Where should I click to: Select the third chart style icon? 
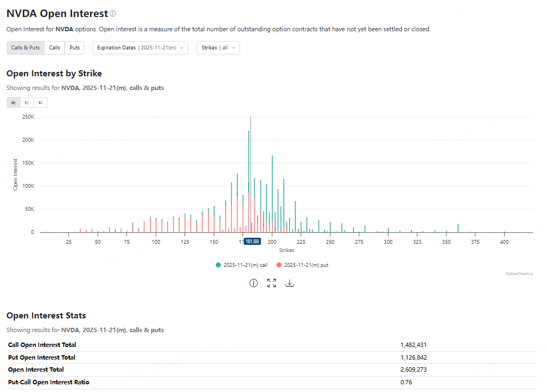click(40, 102)
